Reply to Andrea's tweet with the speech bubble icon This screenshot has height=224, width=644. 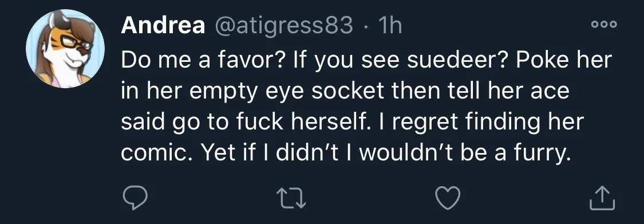point(135,198)
